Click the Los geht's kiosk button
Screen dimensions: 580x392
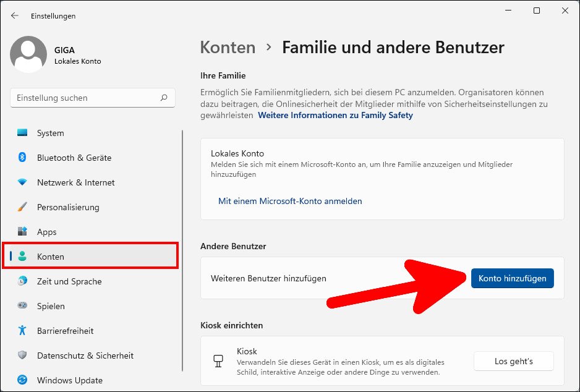point(513,361)
